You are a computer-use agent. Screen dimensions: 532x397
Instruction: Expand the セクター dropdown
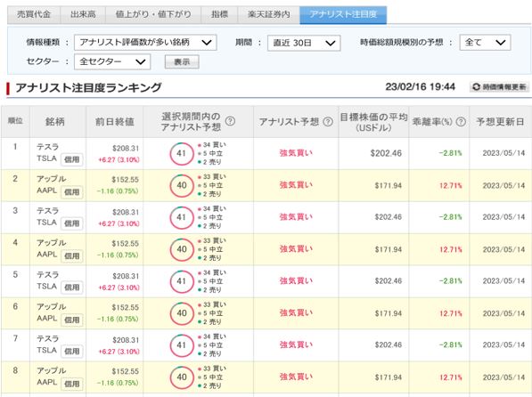point(112,61)
